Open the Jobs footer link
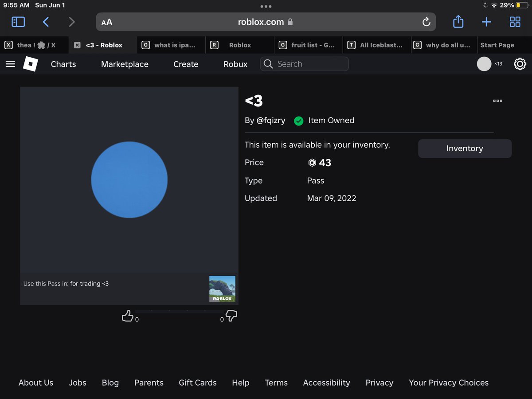This screenshot has height=399, width=532. pyautogui.click(x=78, y=383)
